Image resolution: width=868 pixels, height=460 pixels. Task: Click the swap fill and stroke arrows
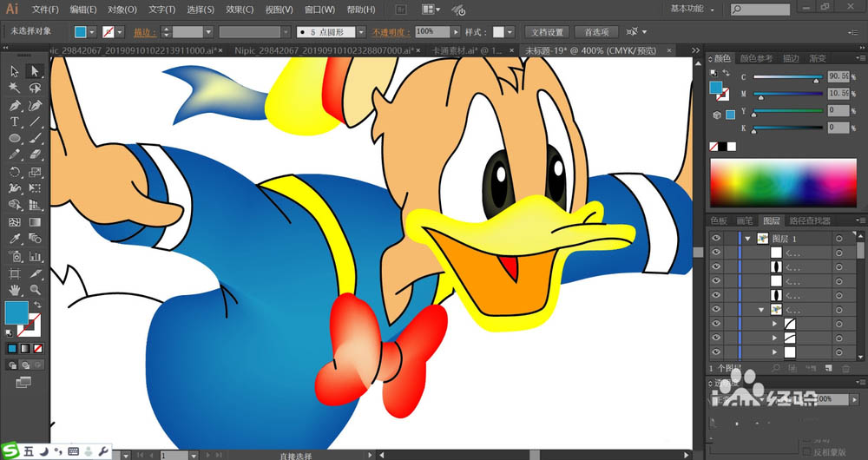coord(37,305)
